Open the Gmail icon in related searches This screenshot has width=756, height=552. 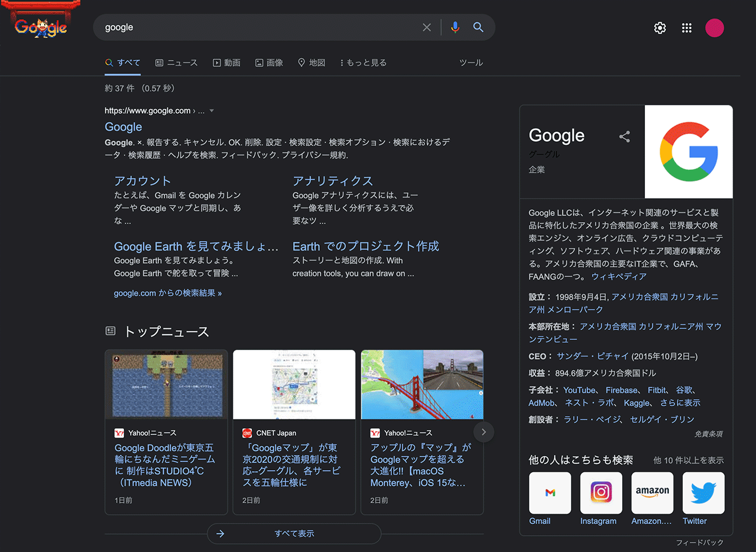click(x=550, y=493)
